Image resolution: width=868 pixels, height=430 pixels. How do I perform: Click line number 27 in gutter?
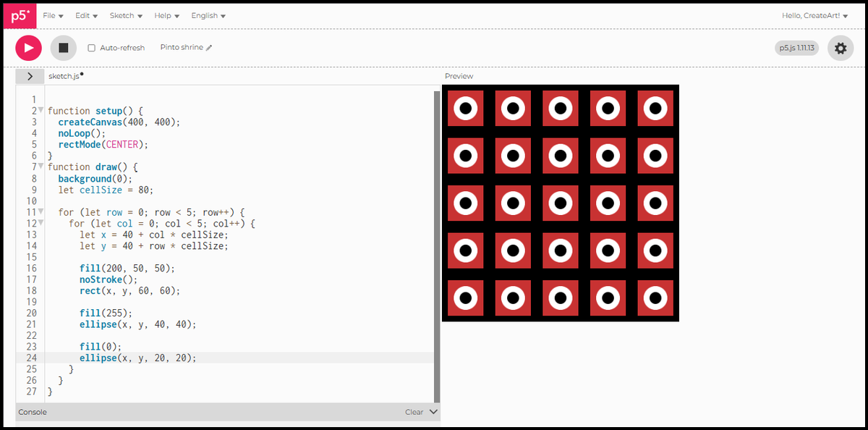pos(31,392)
